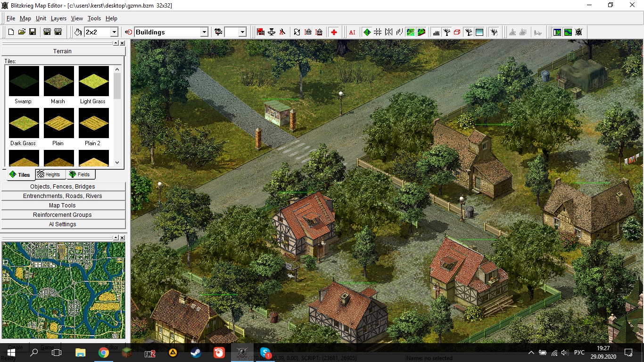Open the Tools menu

94,18
